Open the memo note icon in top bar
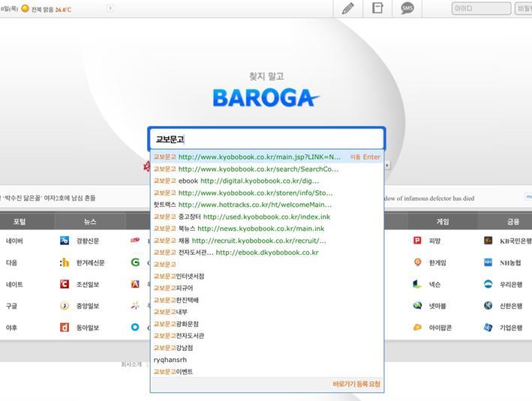This screenshot has width=532, height=401. pyautogui.click(x=377, y=8)
